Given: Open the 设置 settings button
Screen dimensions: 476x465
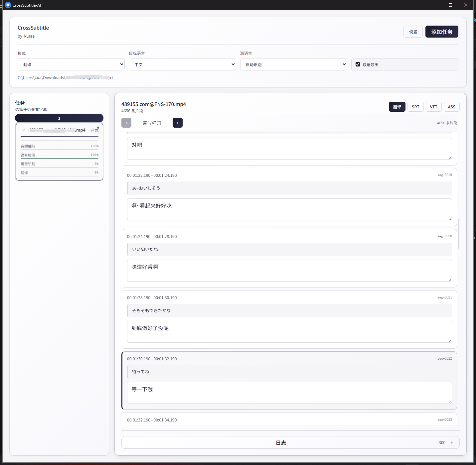Looking at the screenshot, I should coord(413,32).
